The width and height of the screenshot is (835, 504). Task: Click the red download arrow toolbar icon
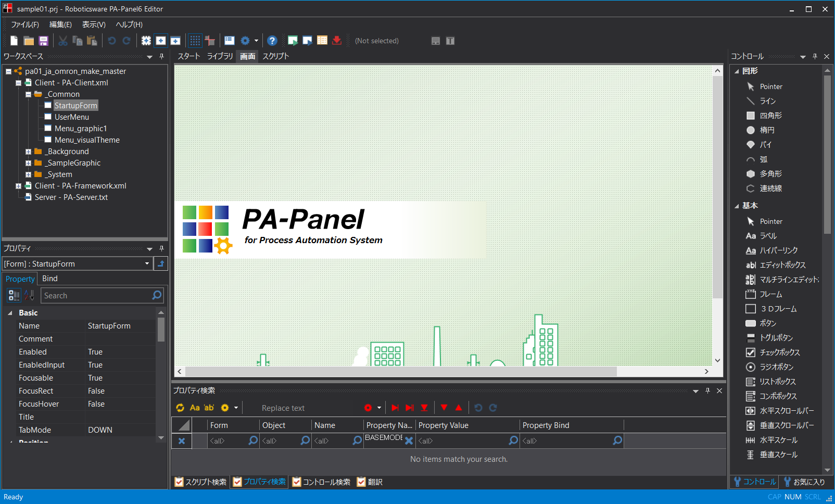[x=337, y=41]
